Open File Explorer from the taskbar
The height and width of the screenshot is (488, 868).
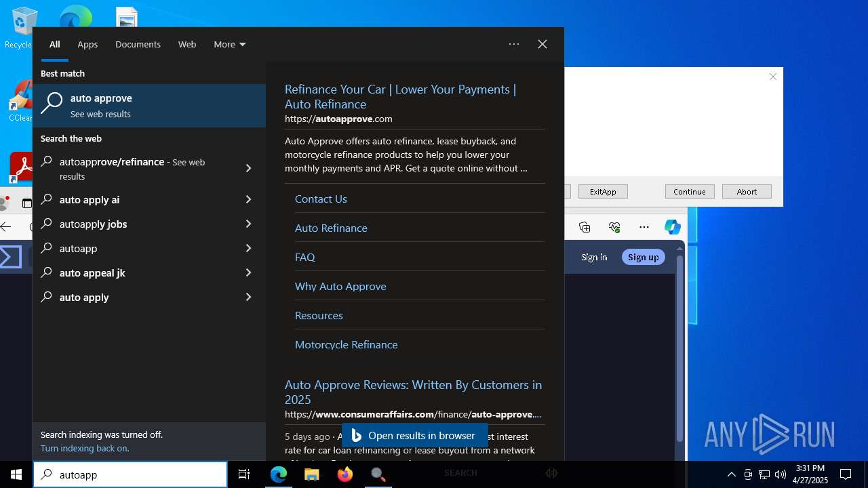click(x=312, y=474)
